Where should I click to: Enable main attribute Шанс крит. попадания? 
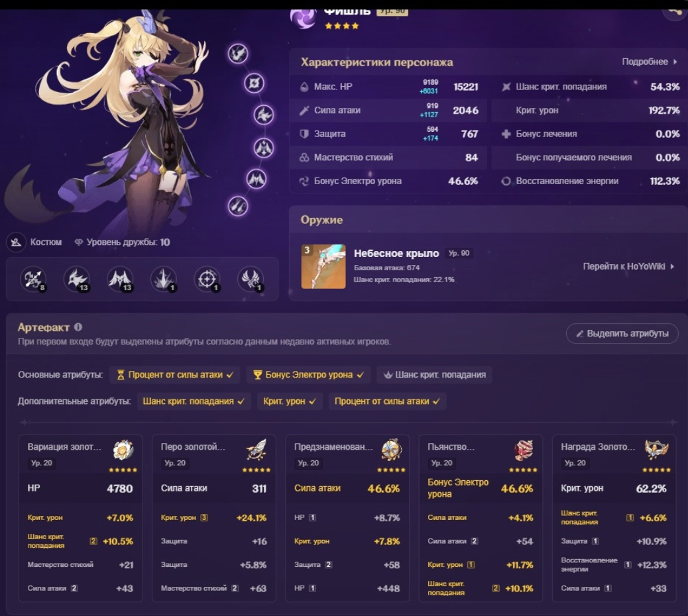[434, 375]
